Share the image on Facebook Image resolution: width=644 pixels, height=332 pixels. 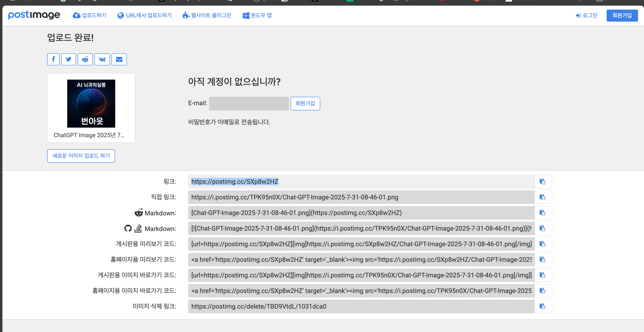[x=53, y=59]
